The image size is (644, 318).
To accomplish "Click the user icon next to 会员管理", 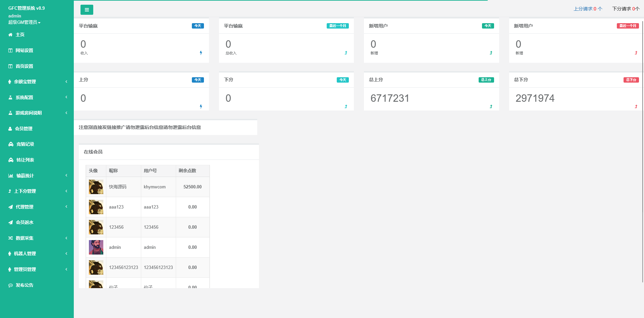I will pos(10,129).
